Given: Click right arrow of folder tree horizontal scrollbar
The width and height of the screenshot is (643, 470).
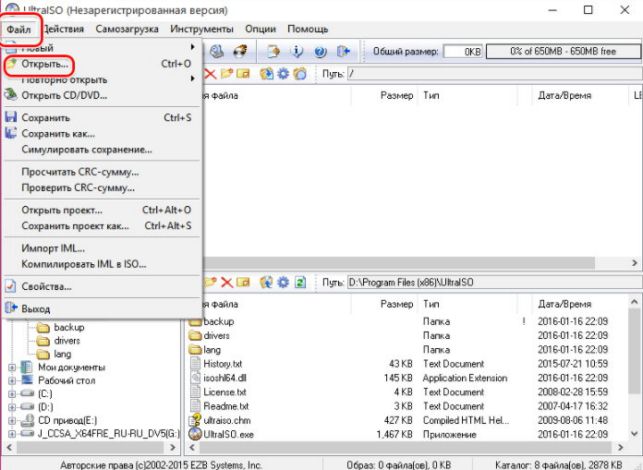Looking at the screenshot, I should (173, 447).
